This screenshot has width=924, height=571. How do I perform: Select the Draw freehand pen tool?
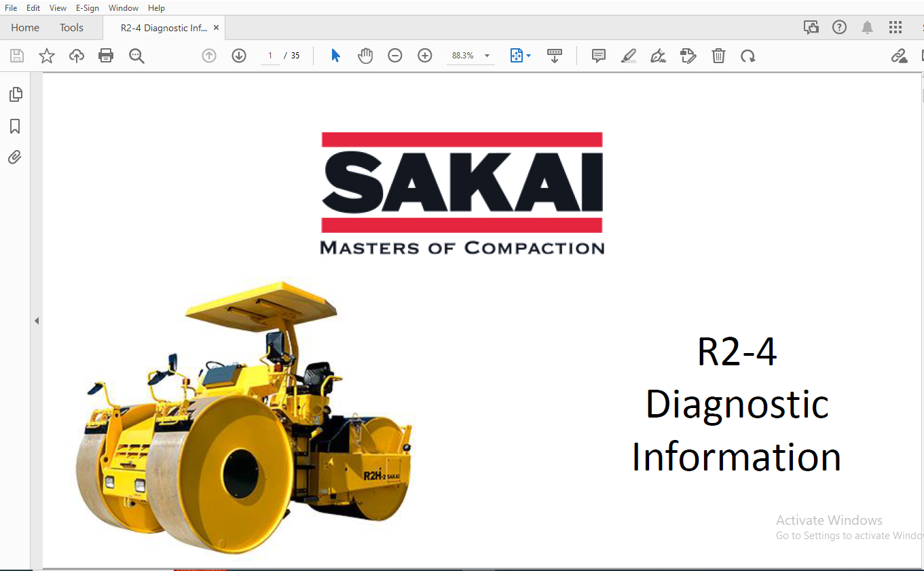[658, 56]
